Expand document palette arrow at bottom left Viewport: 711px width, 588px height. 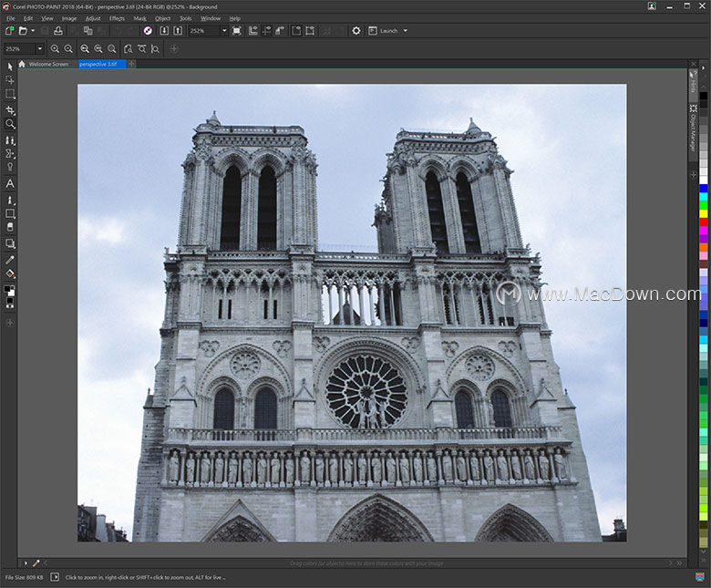[x=26, y=563]
